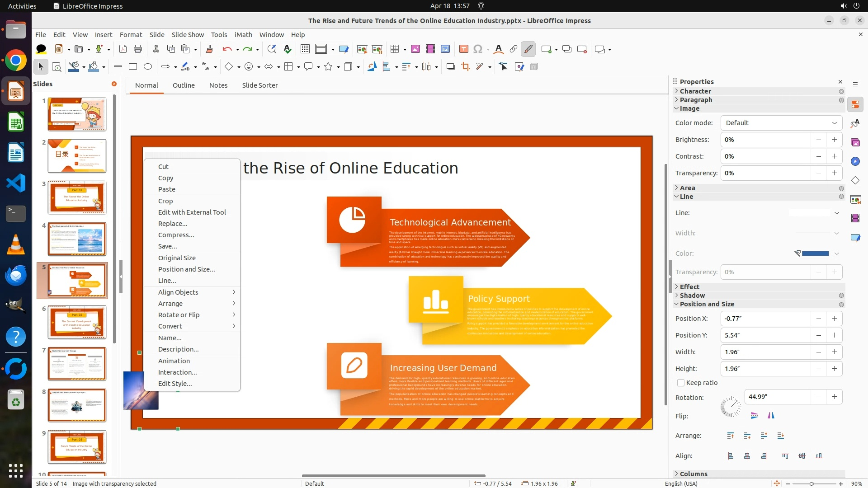Viewport: 868px width, 488px height.
Task: Toggle the Display Grid icon
Action: [x=305, y=49]
